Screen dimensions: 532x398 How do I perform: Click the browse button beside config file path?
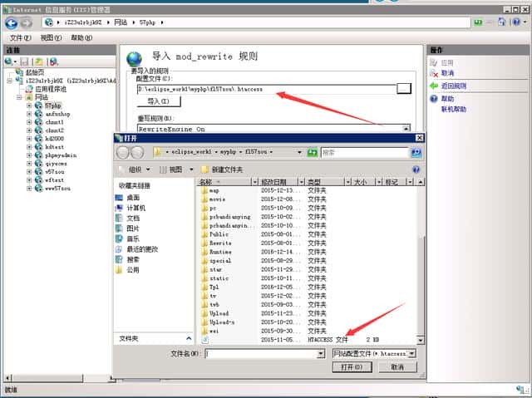point(404,89)
